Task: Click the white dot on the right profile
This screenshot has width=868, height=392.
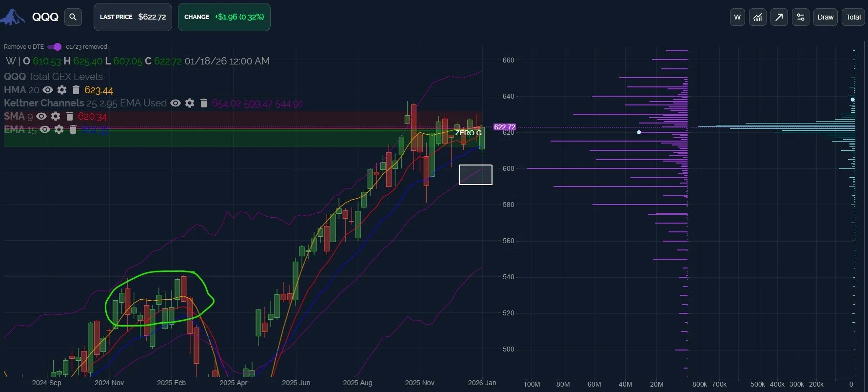Action: tap(853, 100)
